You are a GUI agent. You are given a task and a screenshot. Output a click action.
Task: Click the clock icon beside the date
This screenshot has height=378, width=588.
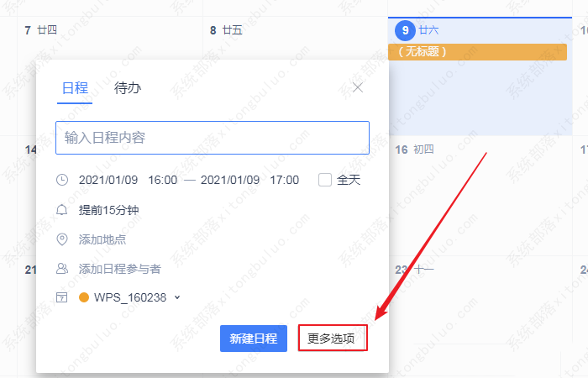click(62, 180)
